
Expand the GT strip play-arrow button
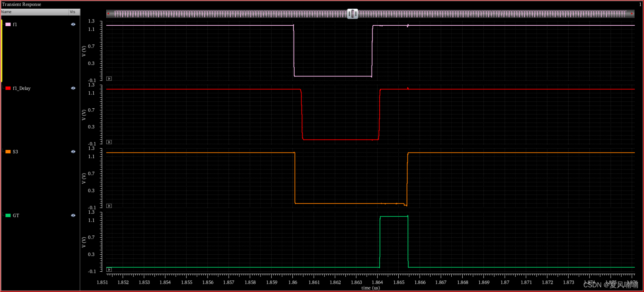click(109, 270)
